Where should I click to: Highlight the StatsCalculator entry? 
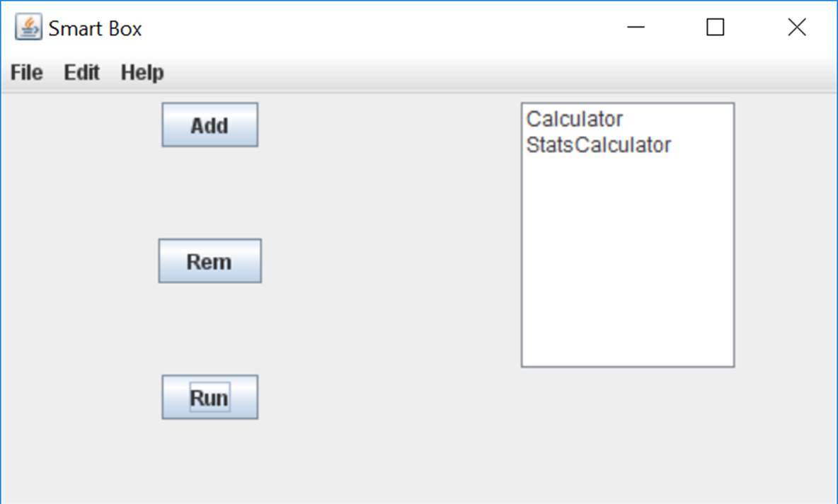pos(598,144)
